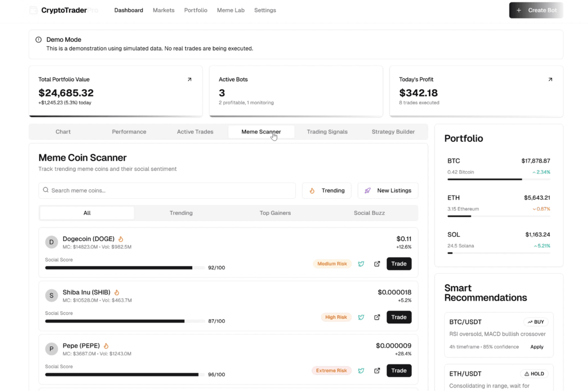Viewport: 588px width, 391px height.
Task: Open the Twitter icon for Shiba Inu
Action: pos(361,317)
